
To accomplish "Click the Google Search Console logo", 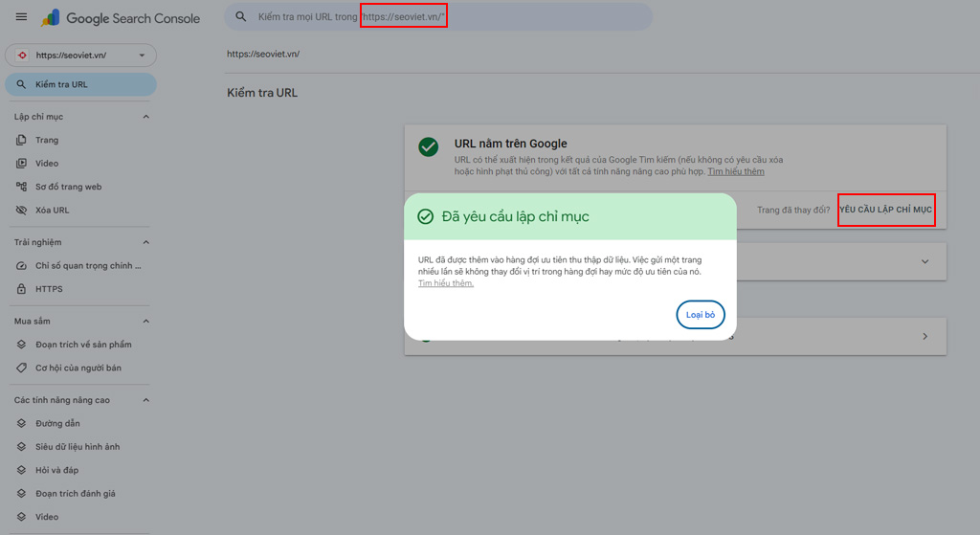I will pos(121,18).
